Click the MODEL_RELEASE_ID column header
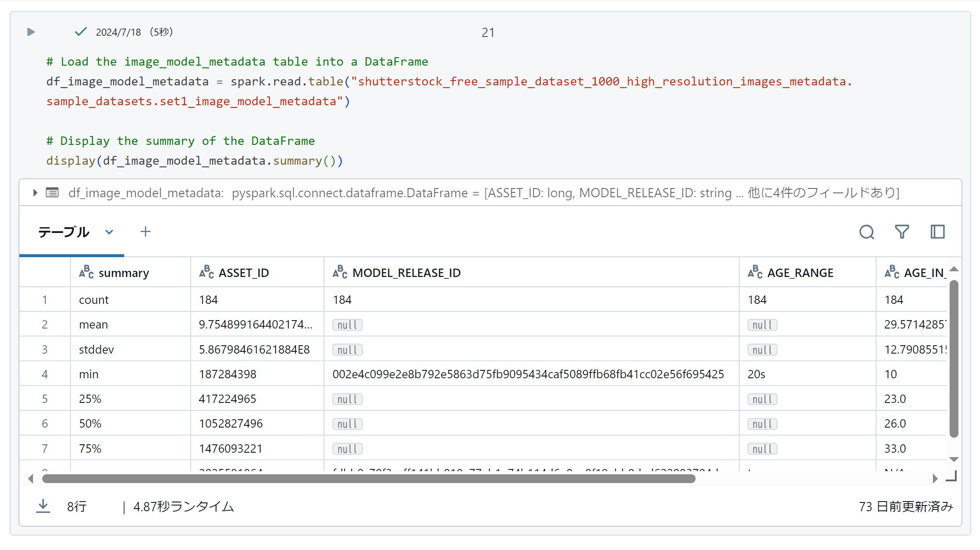980x550 pixels. [x=406, y=273]
